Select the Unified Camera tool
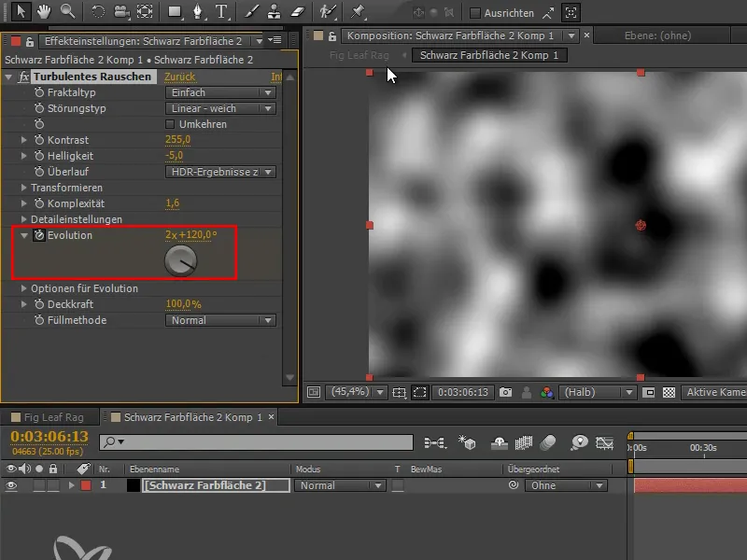This screenshot has height=560, width=747. [121, 11]
